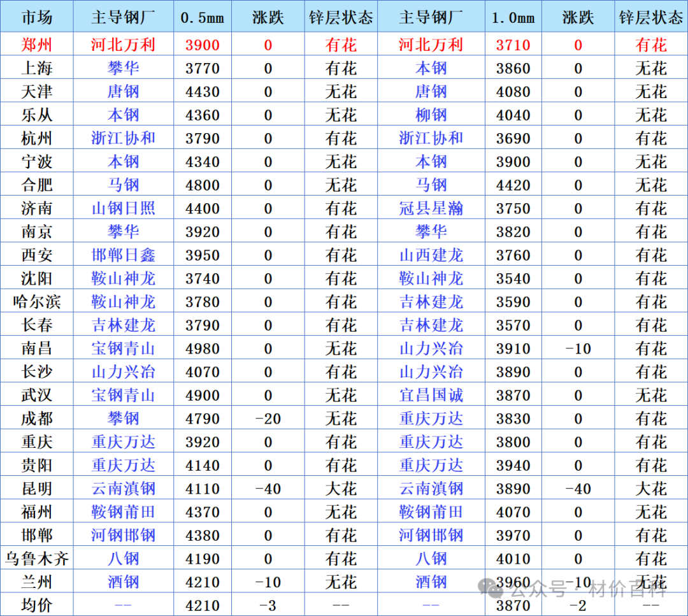Select the 乌鲁木齐 market cell
The width and height of the screenshot is (688, 616).
tap(37, 559)
